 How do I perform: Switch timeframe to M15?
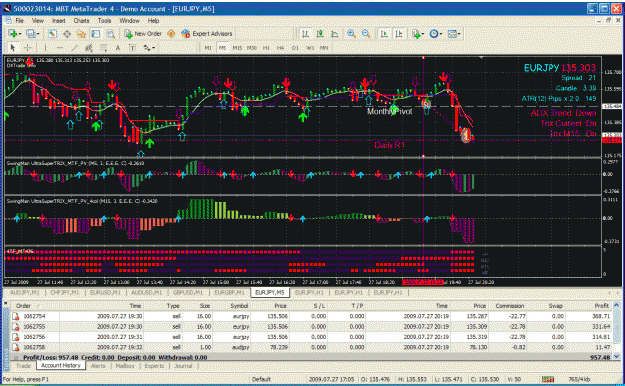pos(237,48)
